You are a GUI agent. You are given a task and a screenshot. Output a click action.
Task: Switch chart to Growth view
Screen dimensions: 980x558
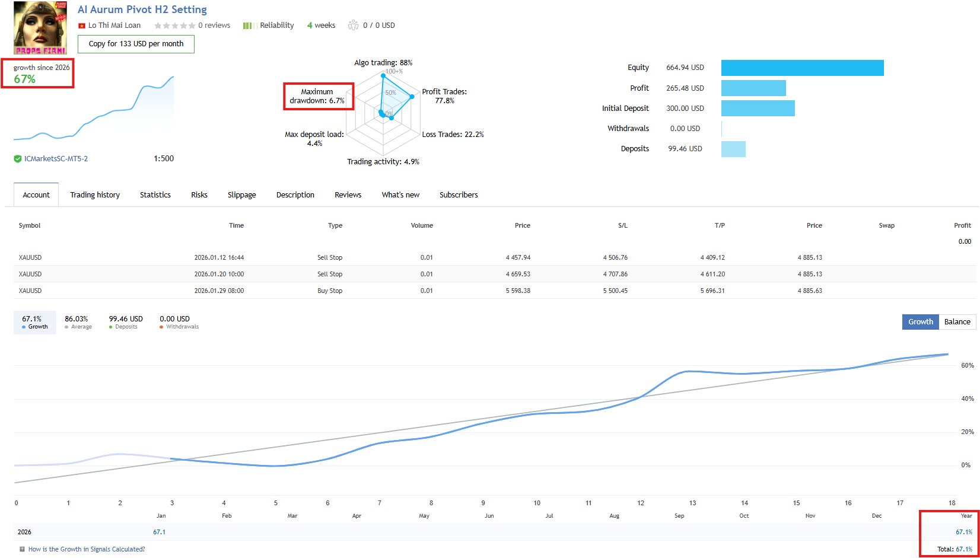(921, 322)
